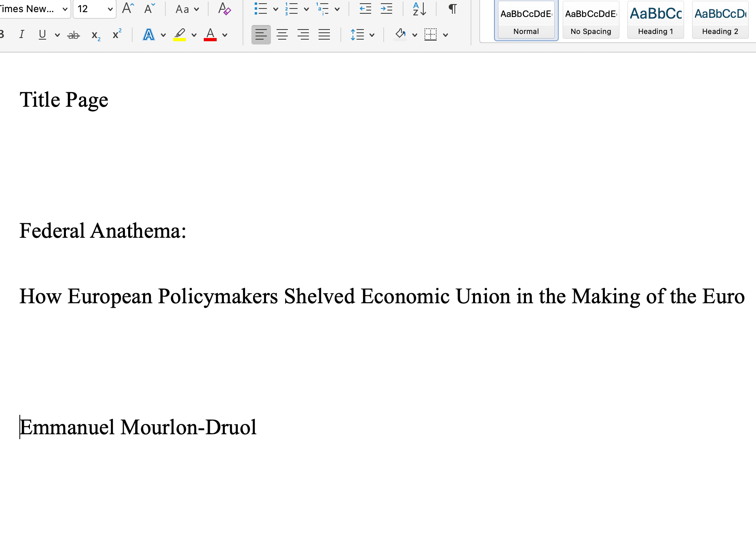
Task: Apply the No Spacing style
Action: coord(591,20)
